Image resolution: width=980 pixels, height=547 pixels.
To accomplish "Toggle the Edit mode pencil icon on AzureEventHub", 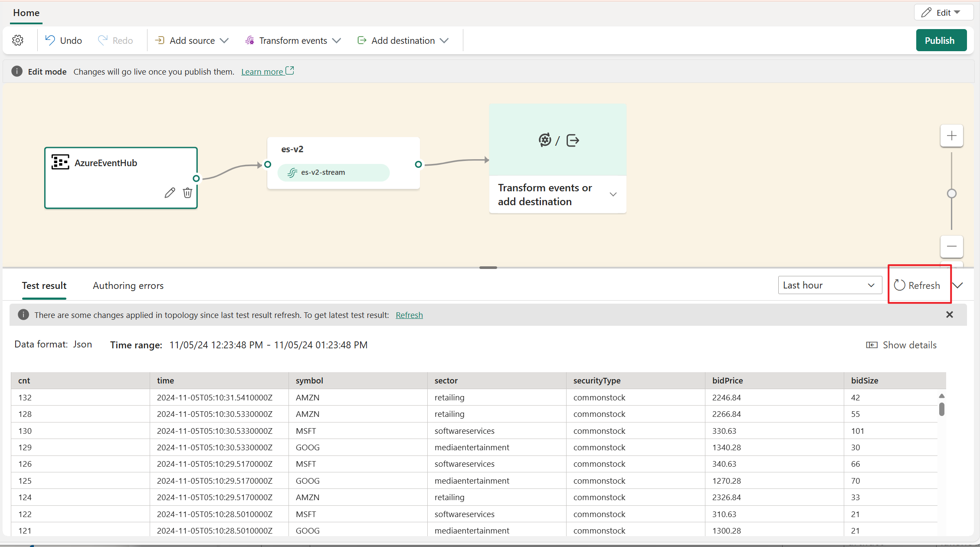I will tap(170, 193).
